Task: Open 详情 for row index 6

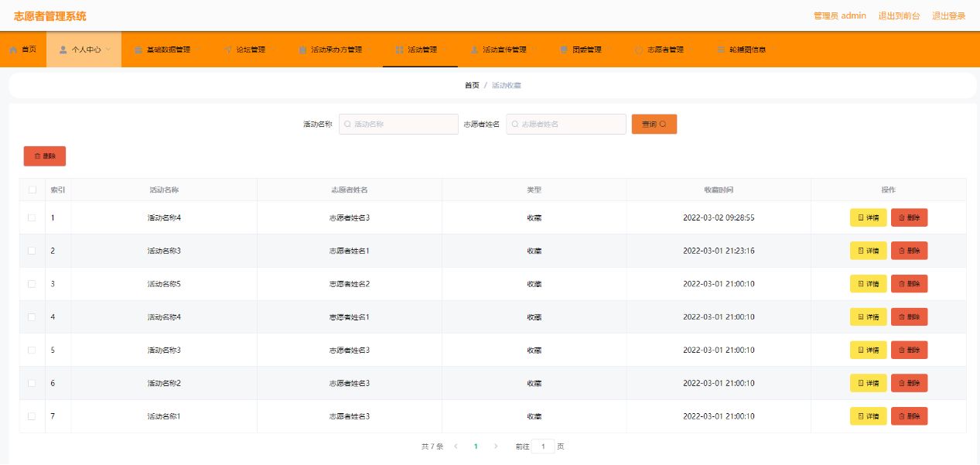Action: coord(869,383)
